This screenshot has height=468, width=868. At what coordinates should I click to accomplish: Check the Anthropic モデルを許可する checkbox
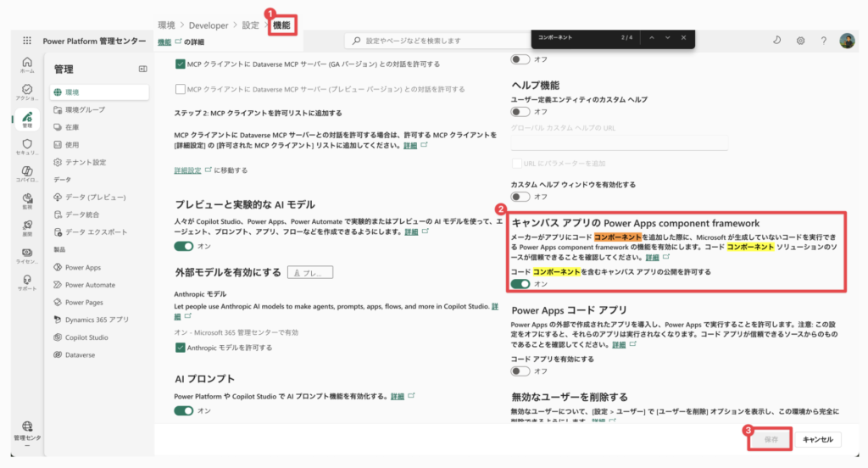click(x=180, y=348)
